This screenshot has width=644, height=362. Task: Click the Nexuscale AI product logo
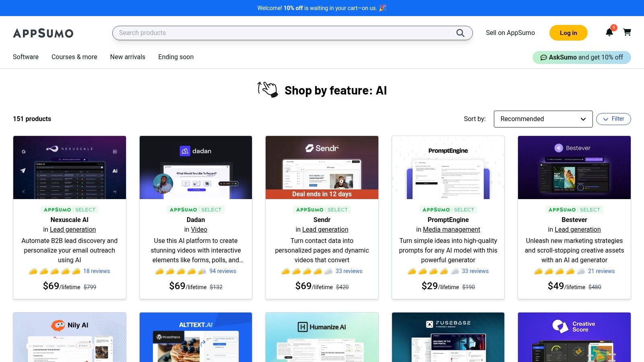(x=69, y=148)
